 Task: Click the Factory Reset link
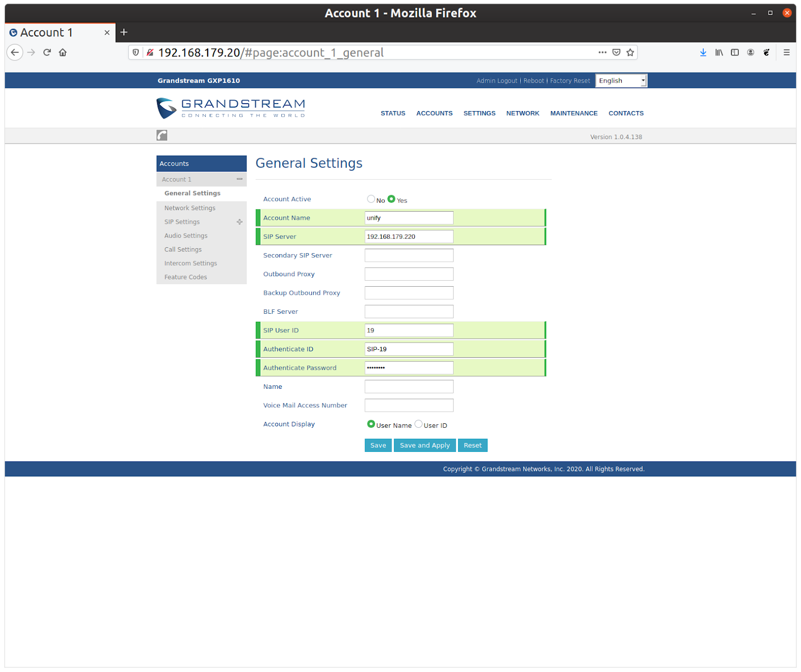tap(570, 81)
